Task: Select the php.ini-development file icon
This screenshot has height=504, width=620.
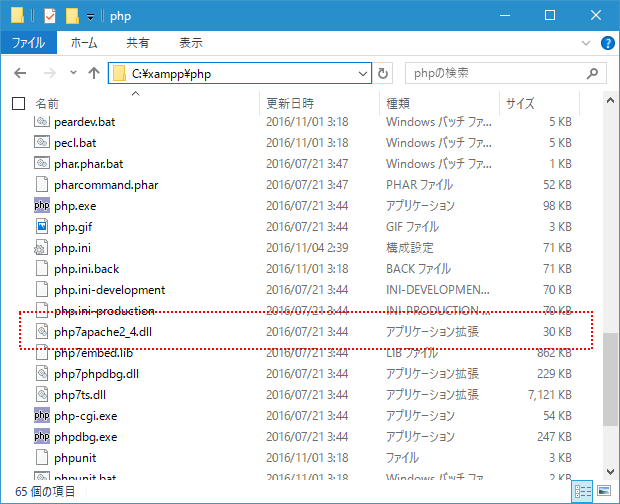Action: coord(42,289)
